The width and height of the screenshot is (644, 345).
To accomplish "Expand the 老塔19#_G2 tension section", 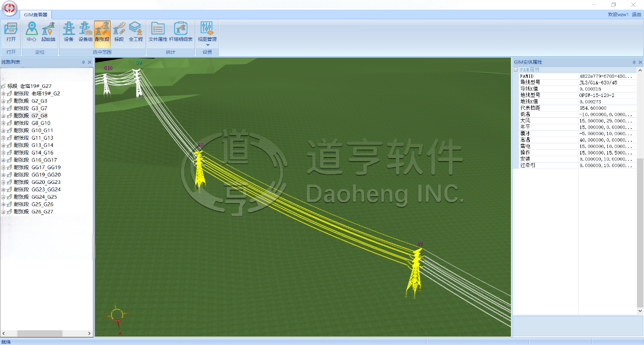I will (x=4, y=93).
